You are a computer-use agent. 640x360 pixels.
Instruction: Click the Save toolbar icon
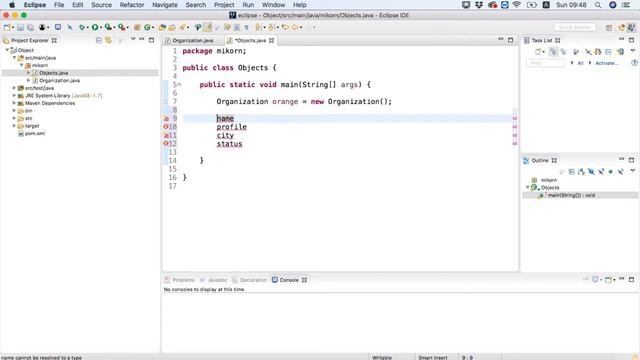20,27
